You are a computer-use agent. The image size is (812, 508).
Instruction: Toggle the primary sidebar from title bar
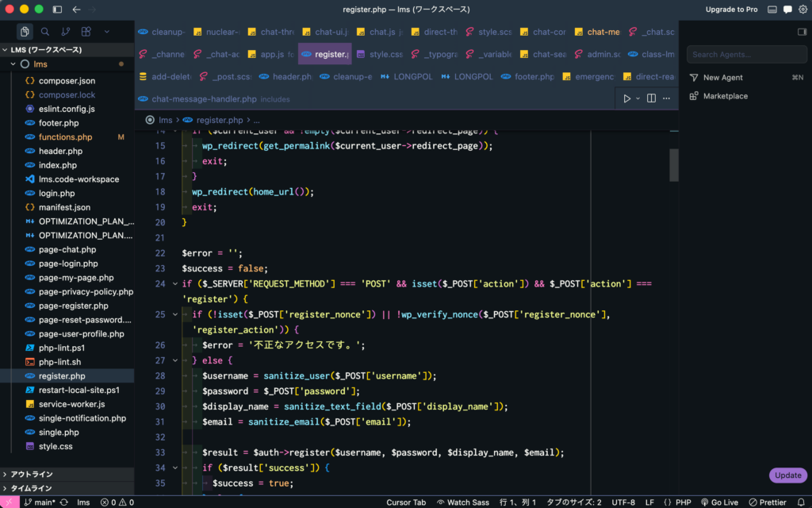[x=57, y=10]
